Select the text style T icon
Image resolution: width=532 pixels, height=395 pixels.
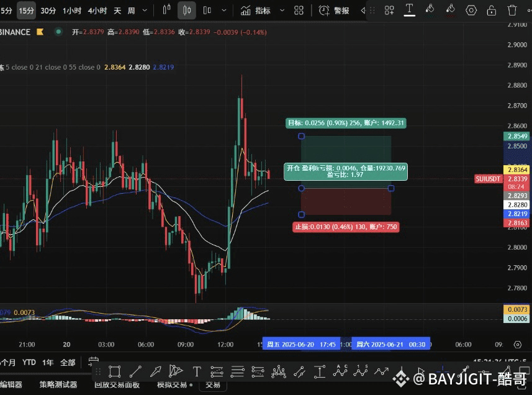point(410,10)
